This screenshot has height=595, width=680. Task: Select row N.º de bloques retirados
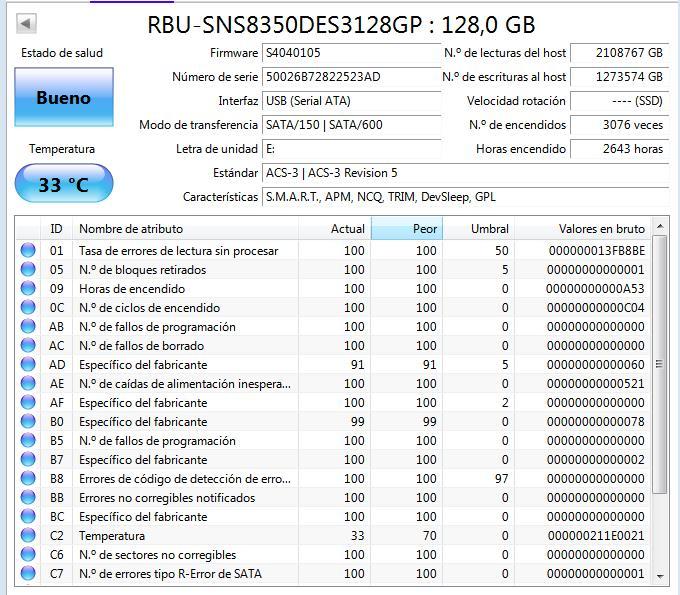(x=333, y=270)
